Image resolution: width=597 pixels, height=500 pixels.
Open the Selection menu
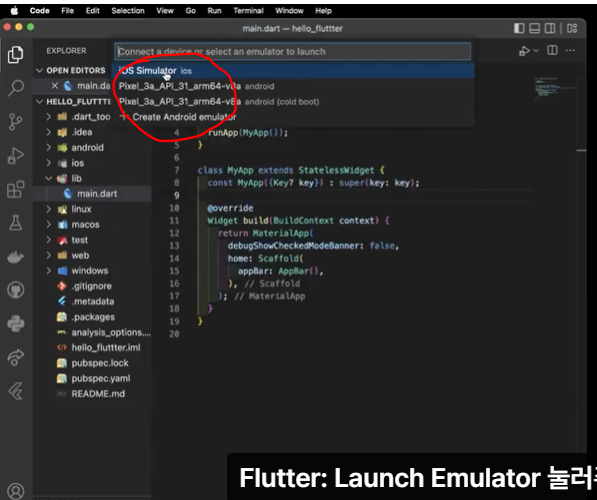click(x=128, y=11)
